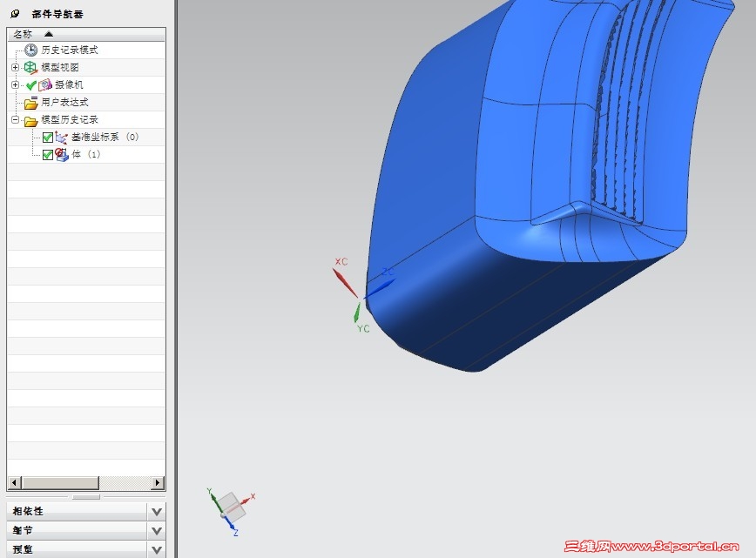Click the panel splitter grip above 相依性
Viewport: 756px width, 558px height.
[86, 497]
